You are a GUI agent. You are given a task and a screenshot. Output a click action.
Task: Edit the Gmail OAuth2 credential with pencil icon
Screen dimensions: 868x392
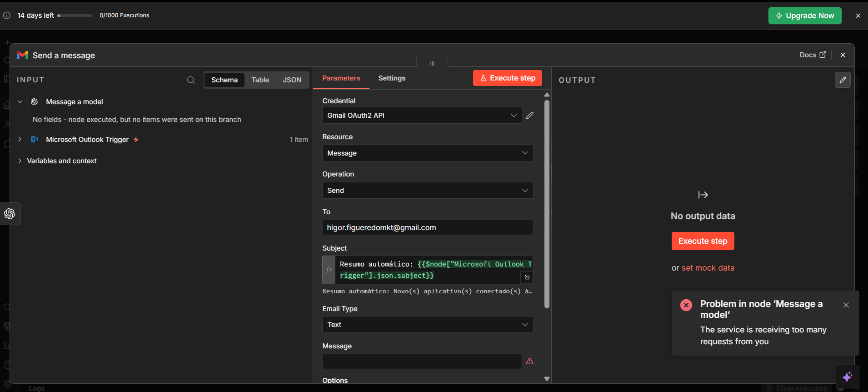pyautogui.click(x=530, y=116)
